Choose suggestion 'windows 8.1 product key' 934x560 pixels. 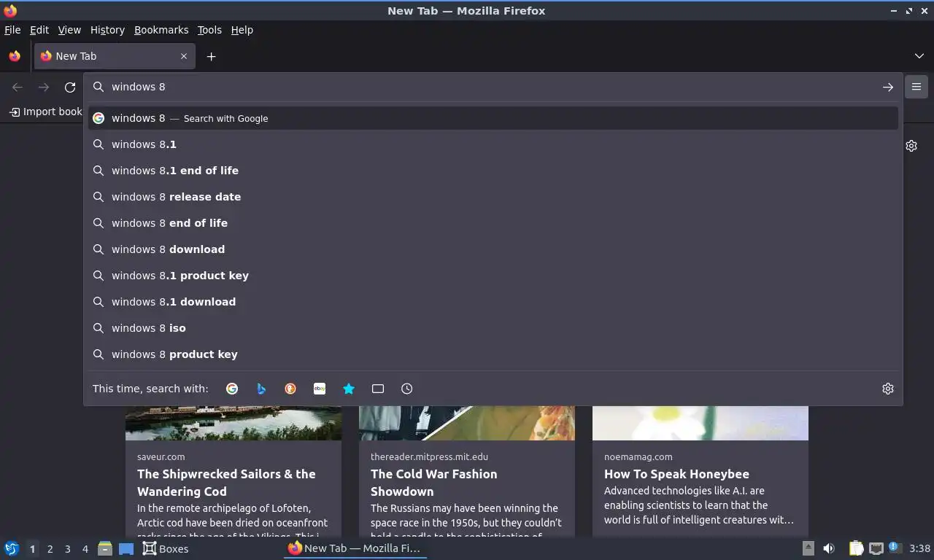pyautogui.click(x=493, y=276)
